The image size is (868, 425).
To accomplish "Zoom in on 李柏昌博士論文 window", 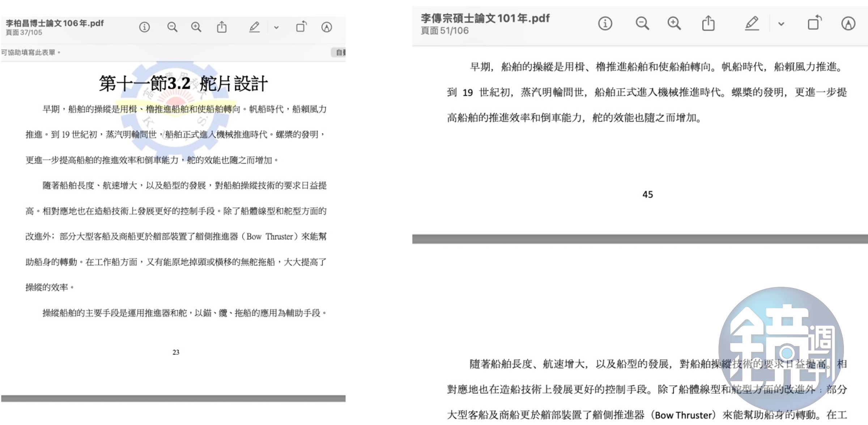I will (x=196, y=27).
